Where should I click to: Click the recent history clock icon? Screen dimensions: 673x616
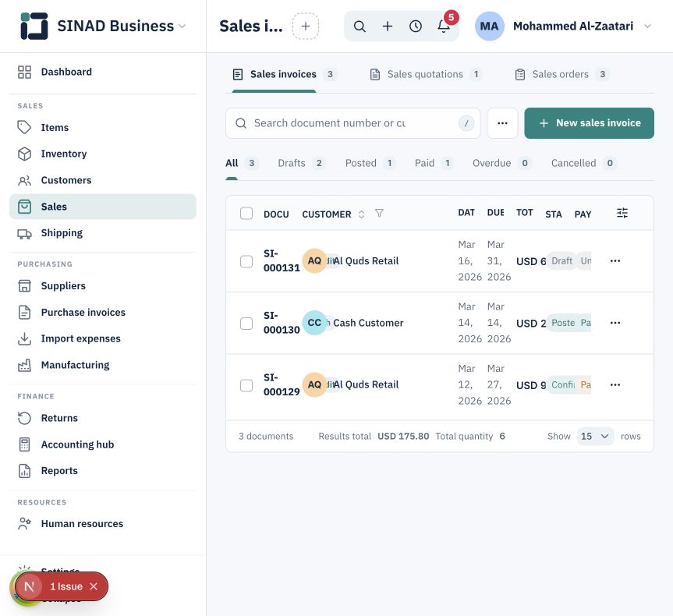click(416, 27)
